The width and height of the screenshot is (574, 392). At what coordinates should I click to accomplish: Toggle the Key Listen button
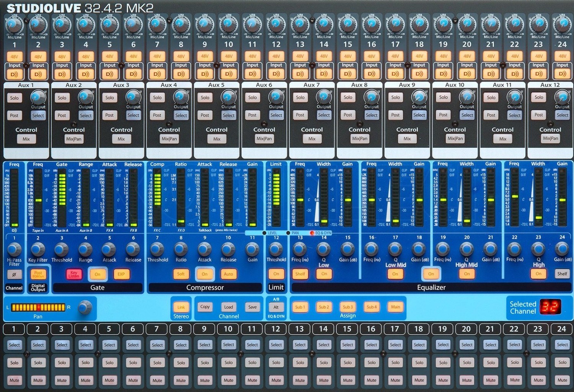[74, 274]
